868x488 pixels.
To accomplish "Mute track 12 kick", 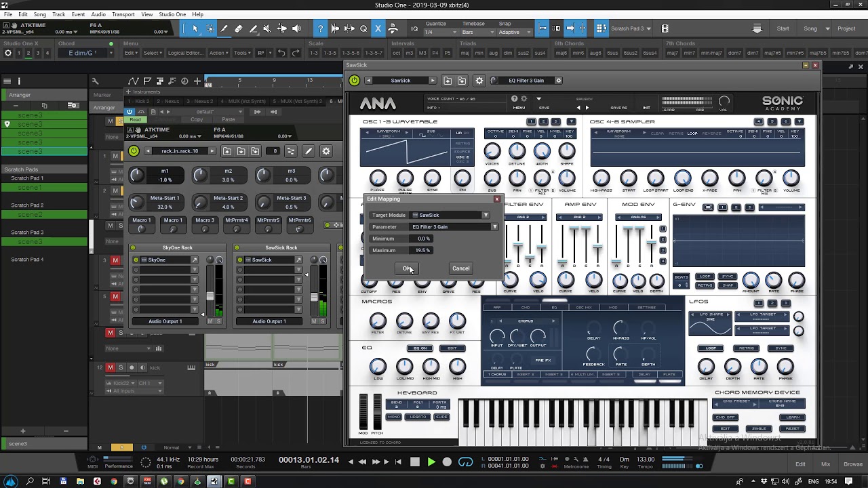I will 110,367.
